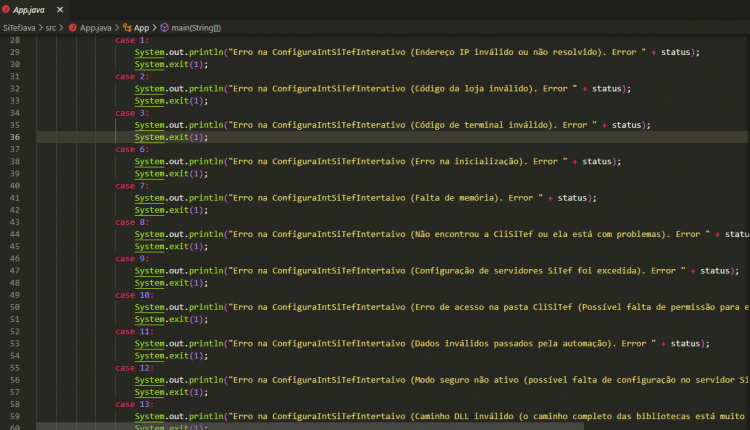
Task: Click Java file icon in breadcrumb
Action: click(73, 28)
